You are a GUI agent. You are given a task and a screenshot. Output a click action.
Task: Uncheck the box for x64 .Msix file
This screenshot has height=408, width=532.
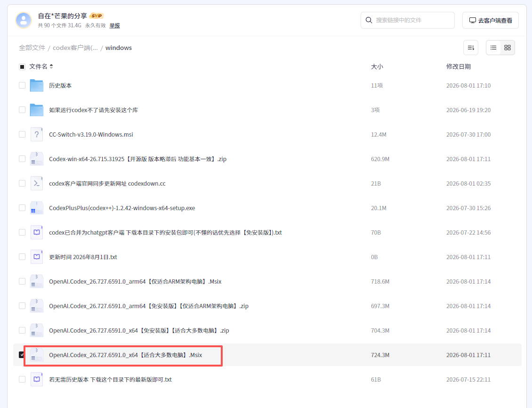tap(22, 355)
